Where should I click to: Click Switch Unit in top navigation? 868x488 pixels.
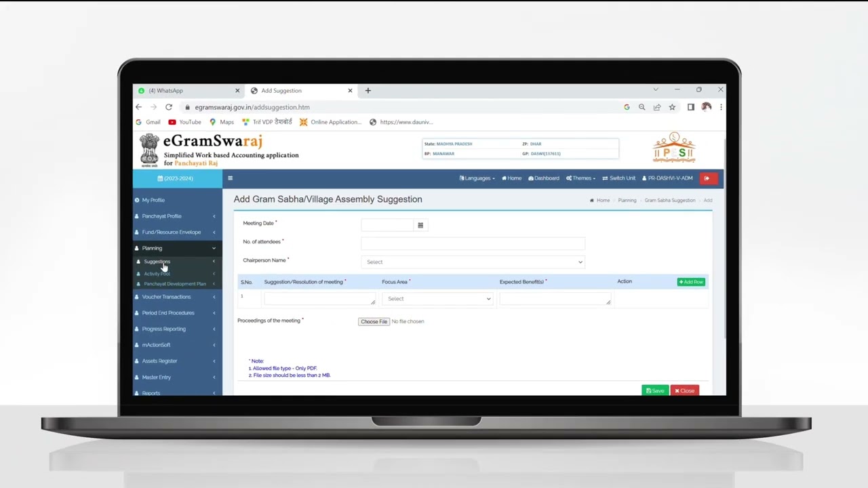coord(618,178)
